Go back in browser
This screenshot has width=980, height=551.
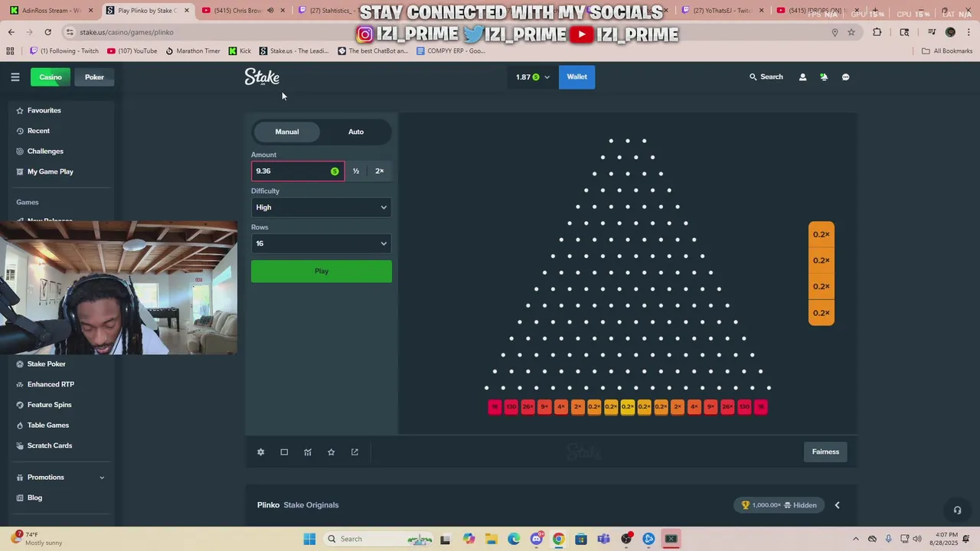click(11, 32)
